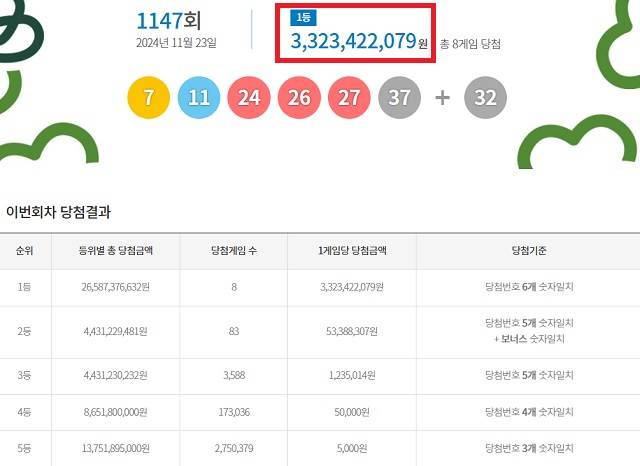
Task: Click the winning games count 2,750,379 cell
Action: [234, 448]
